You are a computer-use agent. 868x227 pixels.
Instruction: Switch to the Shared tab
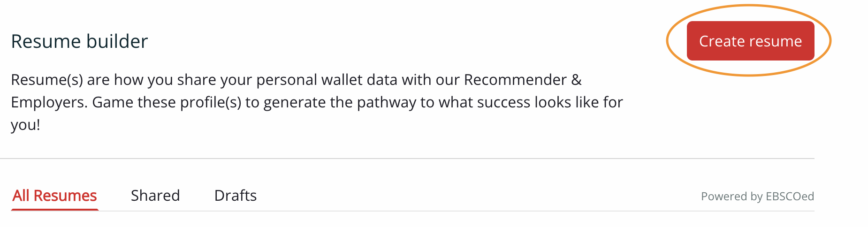coord(155,195)
